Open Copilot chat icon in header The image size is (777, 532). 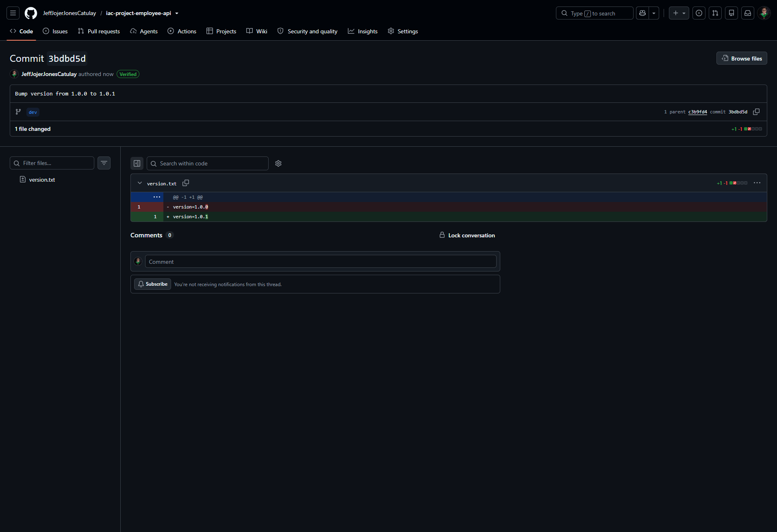point(642,13)
